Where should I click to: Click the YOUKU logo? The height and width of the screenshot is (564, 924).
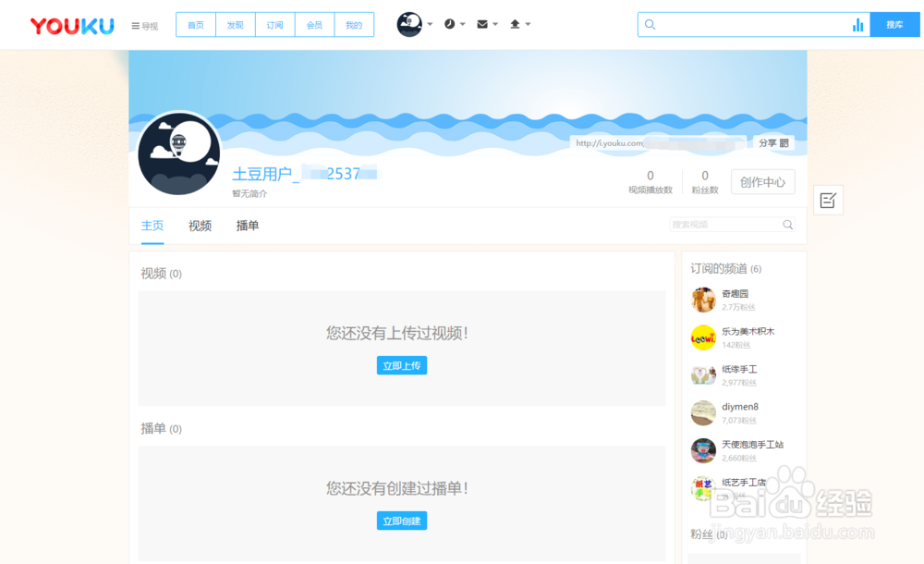[72, 25]
